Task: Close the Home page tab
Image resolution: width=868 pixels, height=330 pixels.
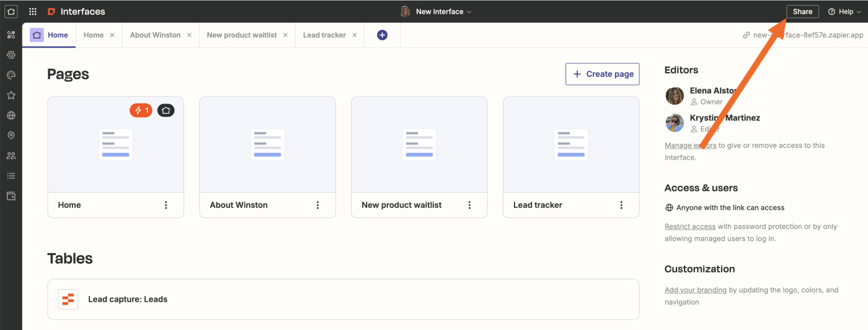Action: tap(112, 35)
